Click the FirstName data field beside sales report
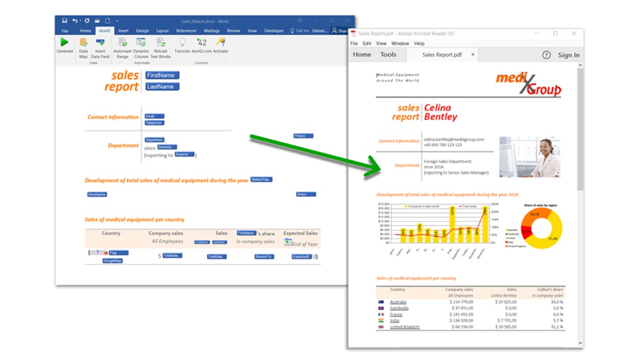The height and width of the screenshot is (364, 639). pos(162,75)
